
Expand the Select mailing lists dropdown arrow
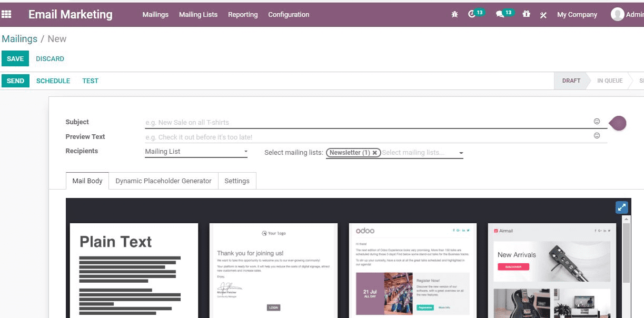click(461, 153)
